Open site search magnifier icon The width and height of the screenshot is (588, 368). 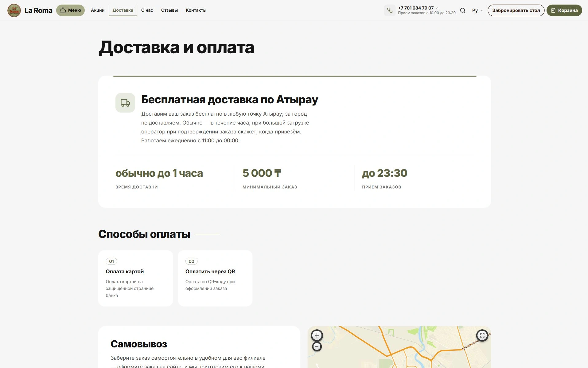(x=463, y=10)
